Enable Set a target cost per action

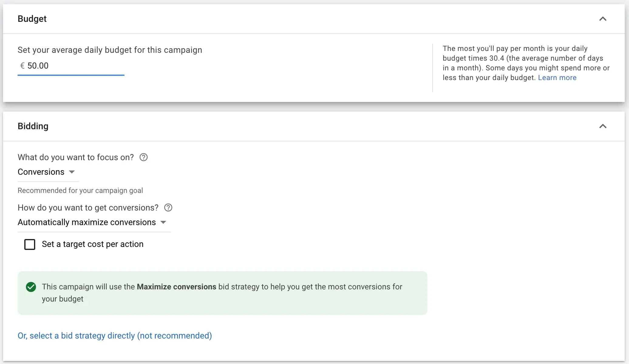(30, 244)
